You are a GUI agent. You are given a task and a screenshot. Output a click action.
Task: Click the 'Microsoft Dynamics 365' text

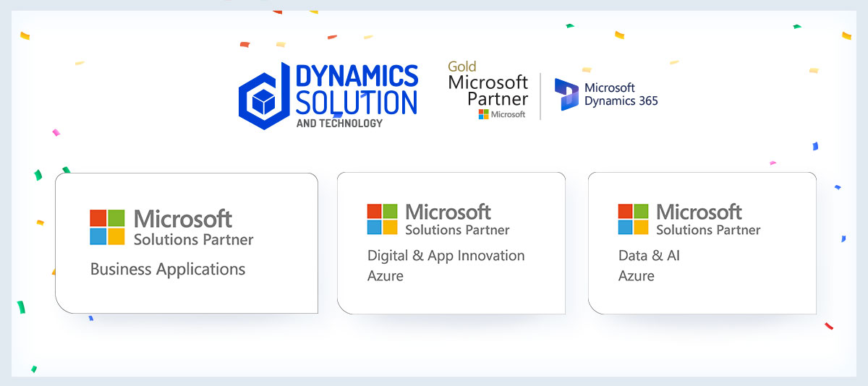coord(621,95)
